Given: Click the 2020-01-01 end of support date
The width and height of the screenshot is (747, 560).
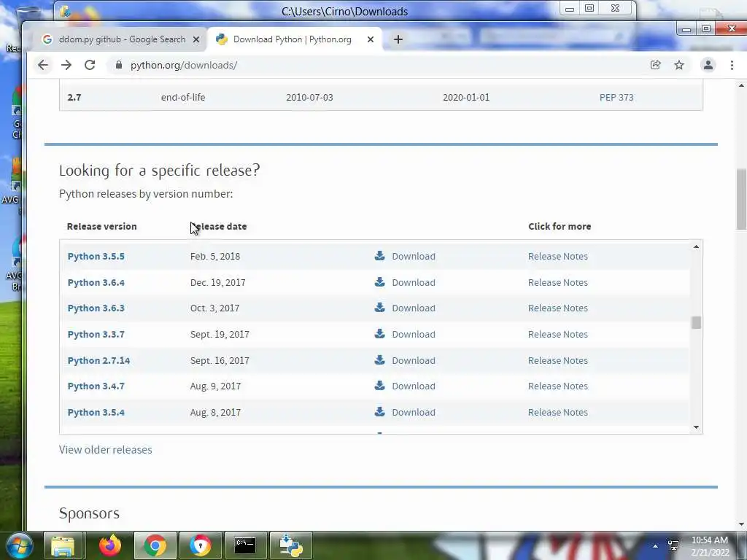Looking at the screenshot, I should 466,97.
